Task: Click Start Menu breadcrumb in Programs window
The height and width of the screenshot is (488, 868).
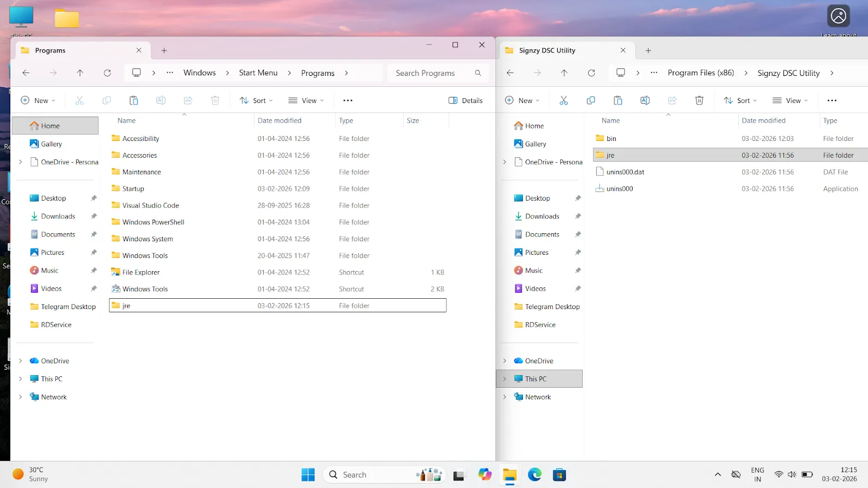Action: 258,73
